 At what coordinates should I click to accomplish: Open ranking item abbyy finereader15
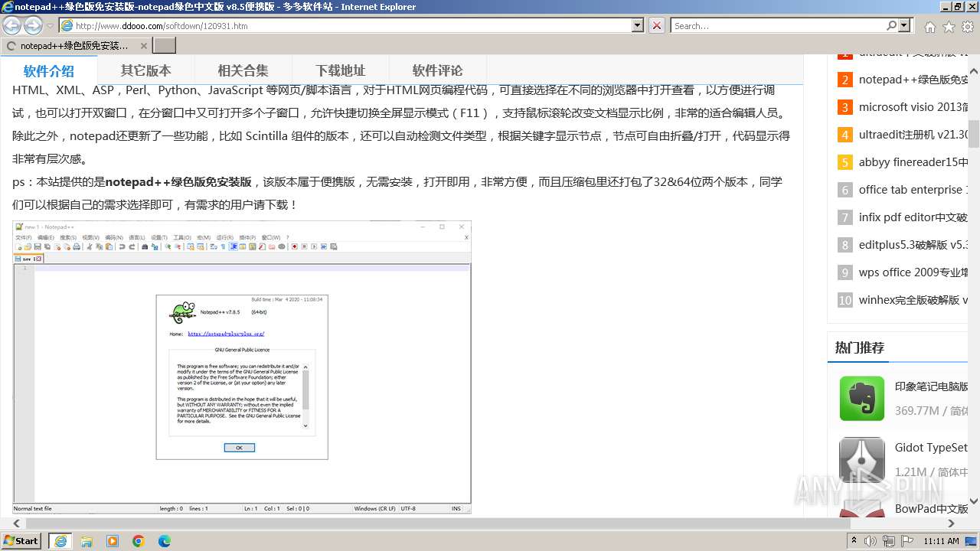click(x=913, y=162)
